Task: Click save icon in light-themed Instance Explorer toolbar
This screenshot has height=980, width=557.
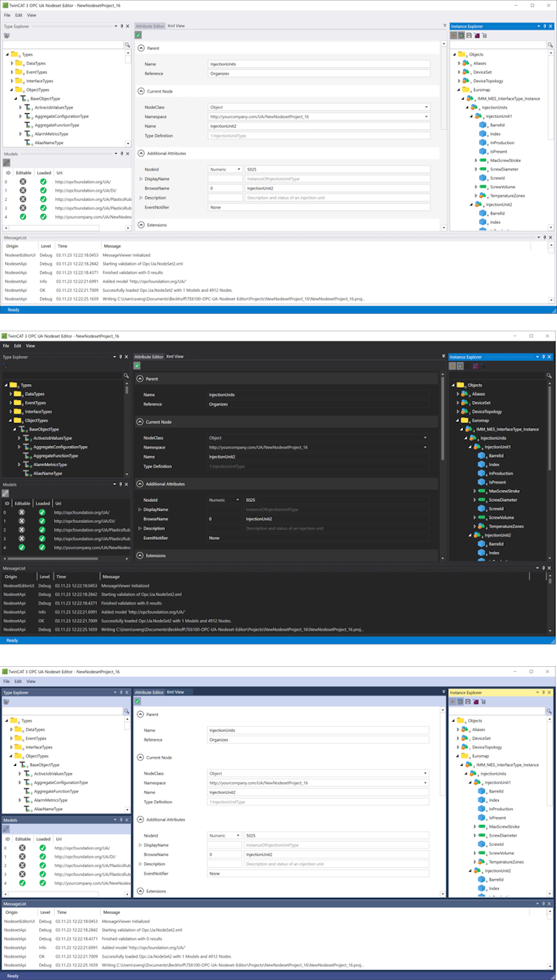Action: pos(469,35)
